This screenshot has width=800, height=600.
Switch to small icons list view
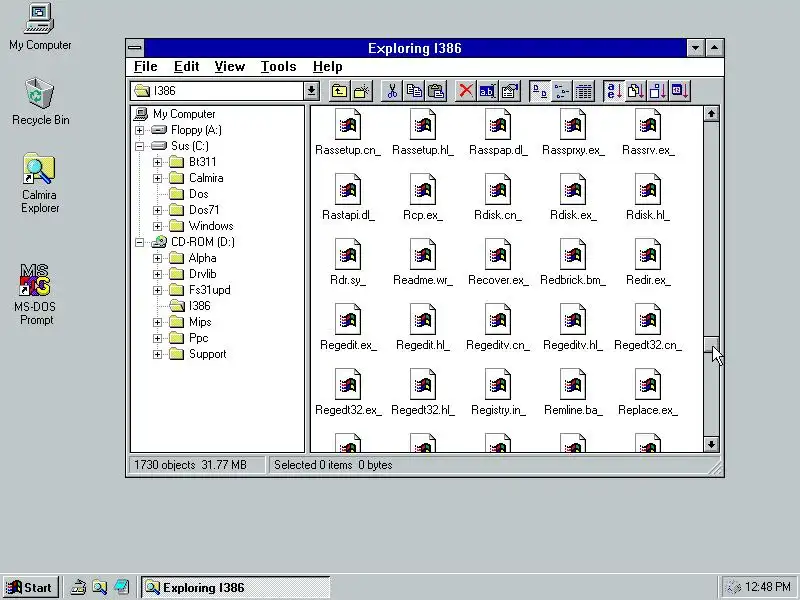562,91
